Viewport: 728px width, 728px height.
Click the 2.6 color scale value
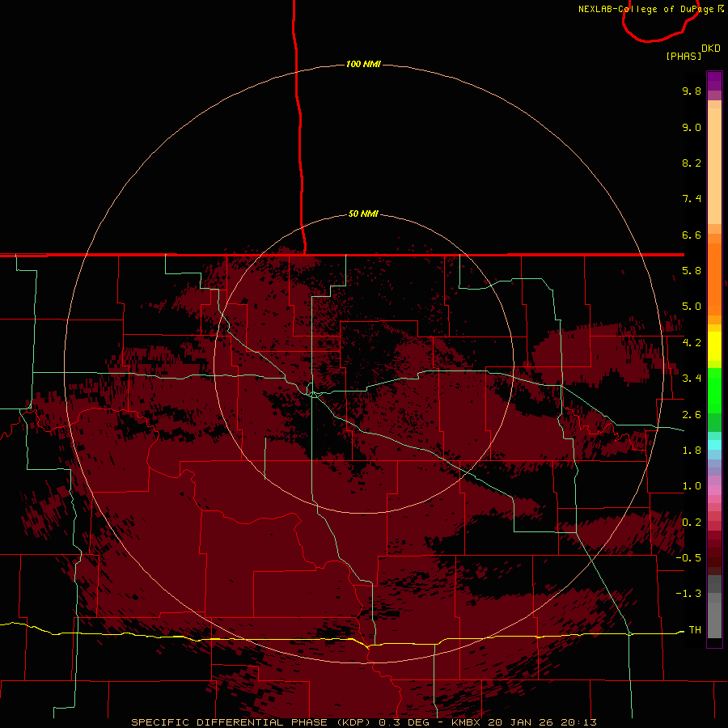pyautogui.click(x=692, y=415)
